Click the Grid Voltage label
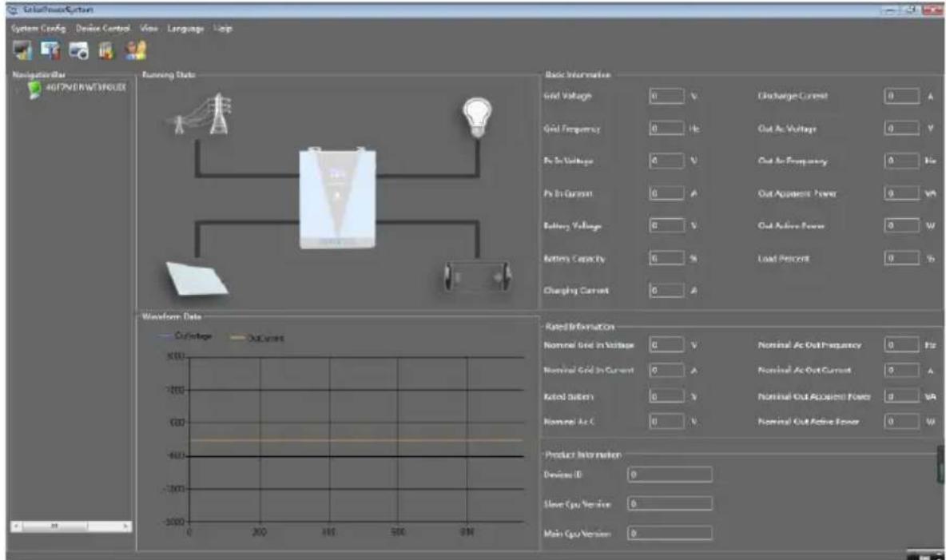Viewport: 946px width, 560px height. tap(567, 96)
